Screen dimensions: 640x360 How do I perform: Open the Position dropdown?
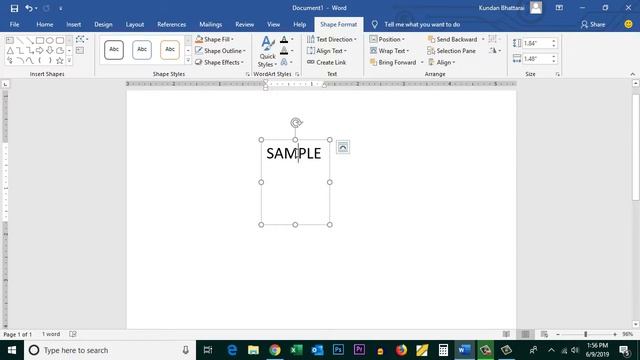pyautogui.click(x=387, y=39)
